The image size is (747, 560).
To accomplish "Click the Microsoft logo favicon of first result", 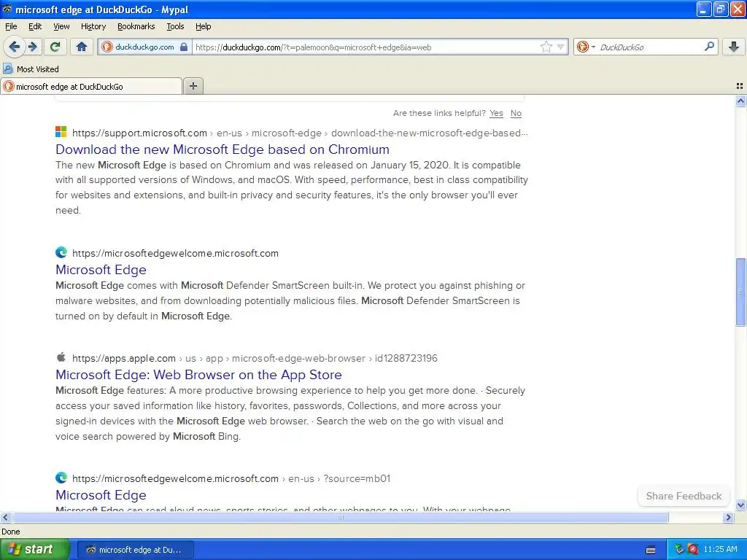I will coord(61,132).
